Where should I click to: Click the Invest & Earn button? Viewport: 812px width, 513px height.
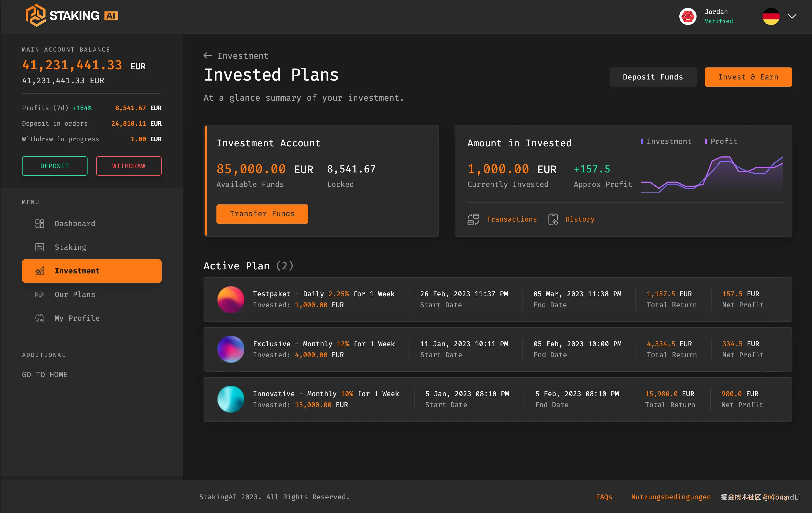748,77
